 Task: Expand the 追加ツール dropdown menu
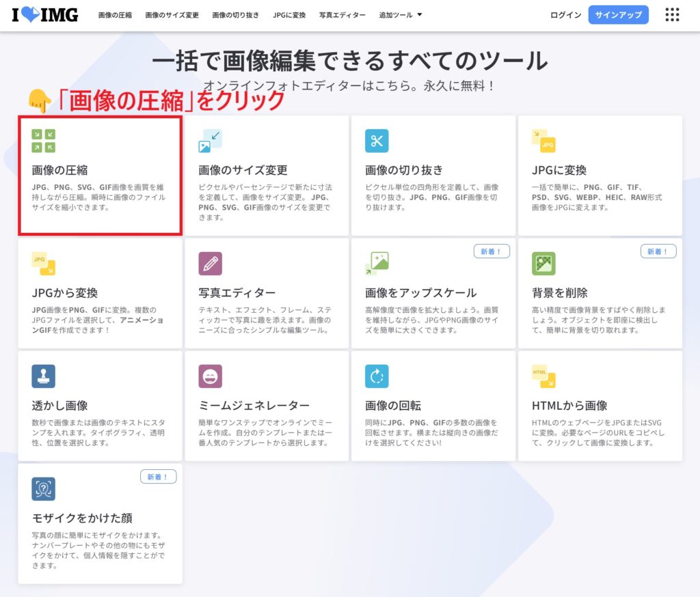point(400,15)
